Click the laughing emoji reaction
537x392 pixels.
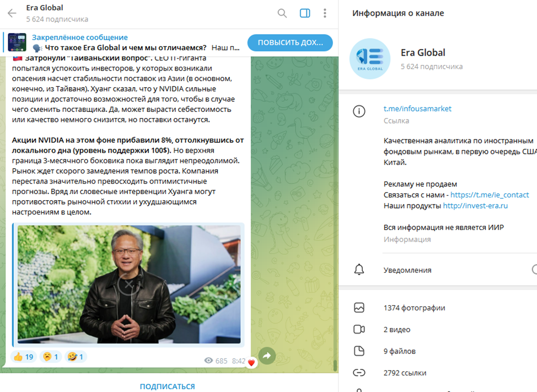(x=76, y=357)
